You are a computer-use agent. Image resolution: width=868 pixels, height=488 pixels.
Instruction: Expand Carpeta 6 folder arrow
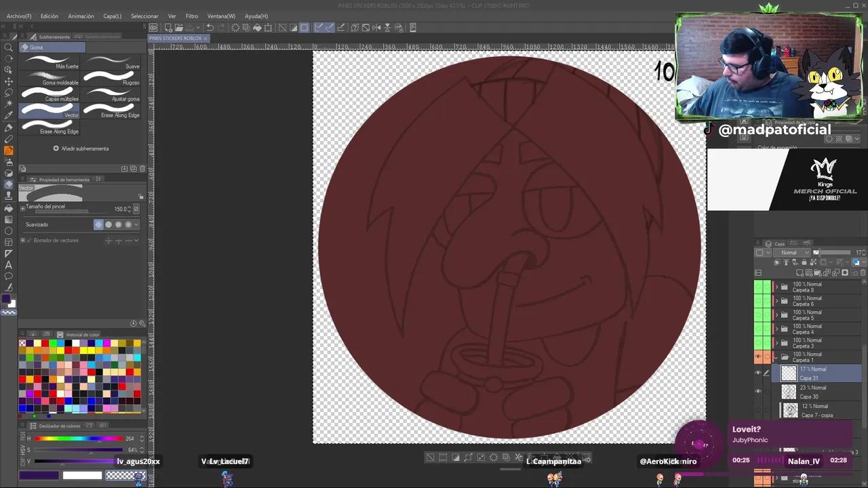tap(776, 302)
